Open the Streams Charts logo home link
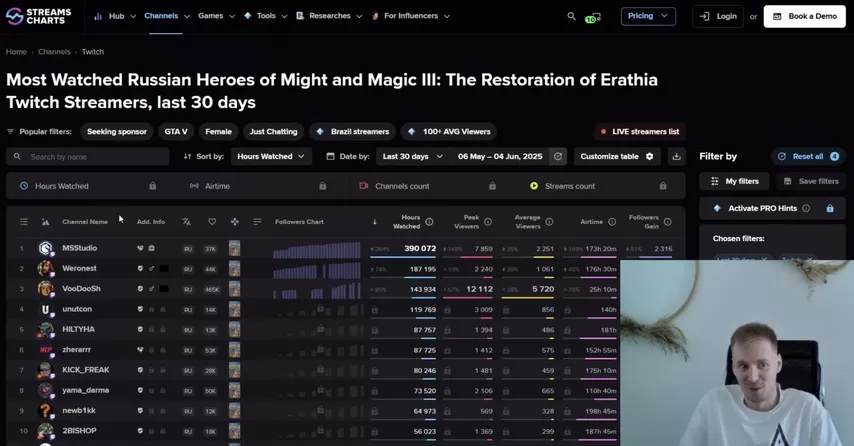 point(39,16)
